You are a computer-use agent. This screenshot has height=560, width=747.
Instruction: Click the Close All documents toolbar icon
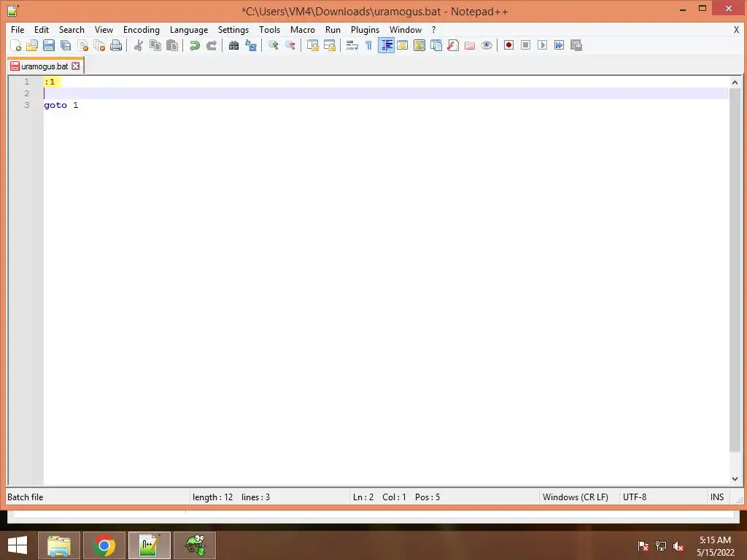coord(99,45)
